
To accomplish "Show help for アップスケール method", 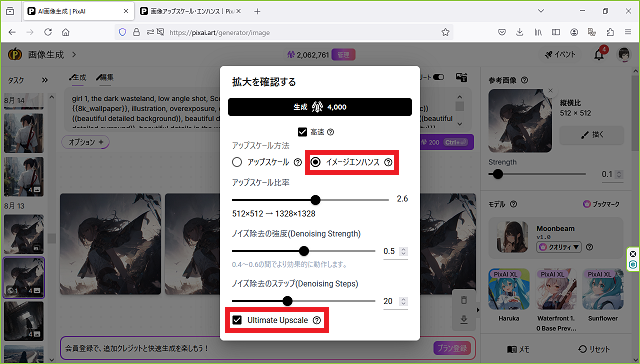I will click(298, 162).
